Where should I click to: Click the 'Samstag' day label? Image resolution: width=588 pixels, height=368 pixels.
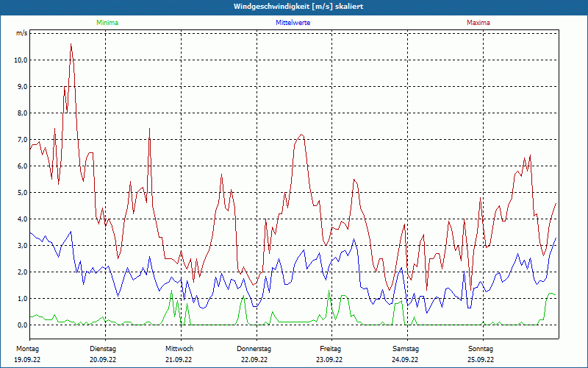point(406,349)
